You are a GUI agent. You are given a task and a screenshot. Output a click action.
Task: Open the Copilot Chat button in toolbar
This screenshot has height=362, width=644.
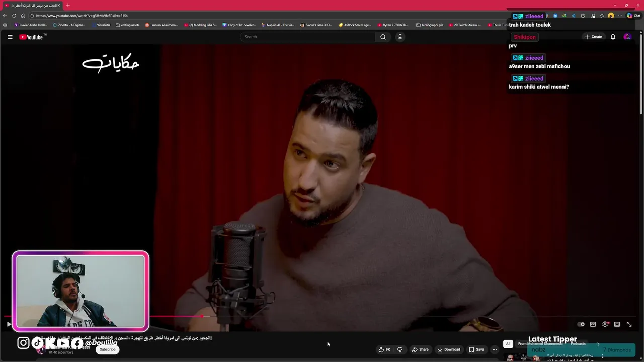tap(633, 16)
